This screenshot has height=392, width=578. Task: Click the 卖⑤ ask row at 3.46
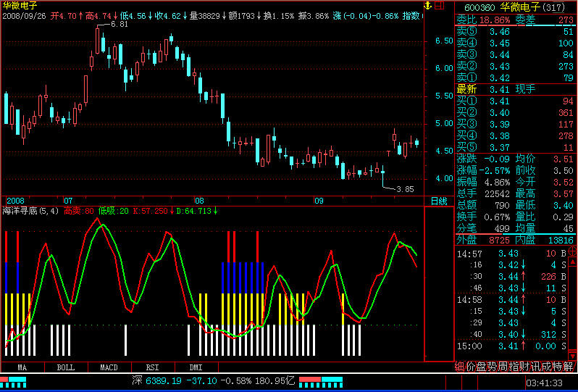pos(515,32)
